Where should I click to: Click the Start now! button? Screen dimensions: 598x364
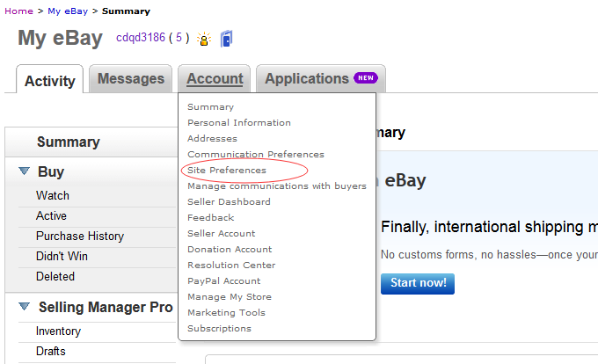click(418, 284)
